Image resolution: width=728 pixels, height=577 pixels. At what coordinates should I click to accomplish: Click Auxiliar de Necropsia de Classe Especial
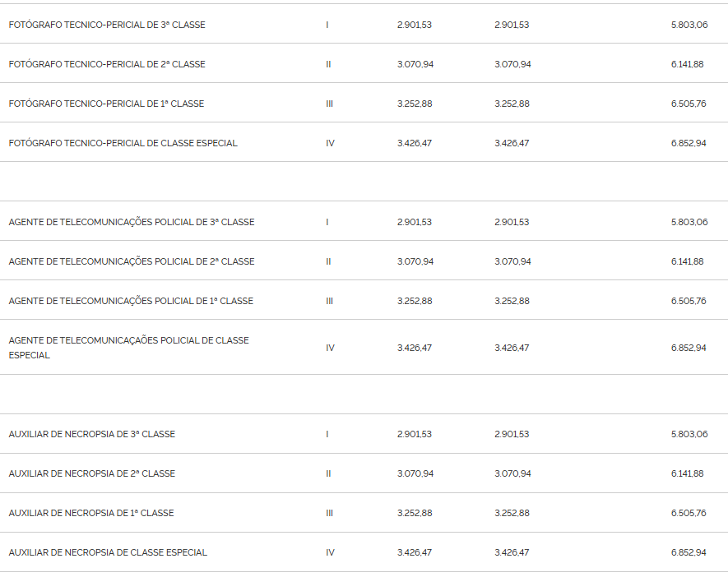click(x=108, y=552)
